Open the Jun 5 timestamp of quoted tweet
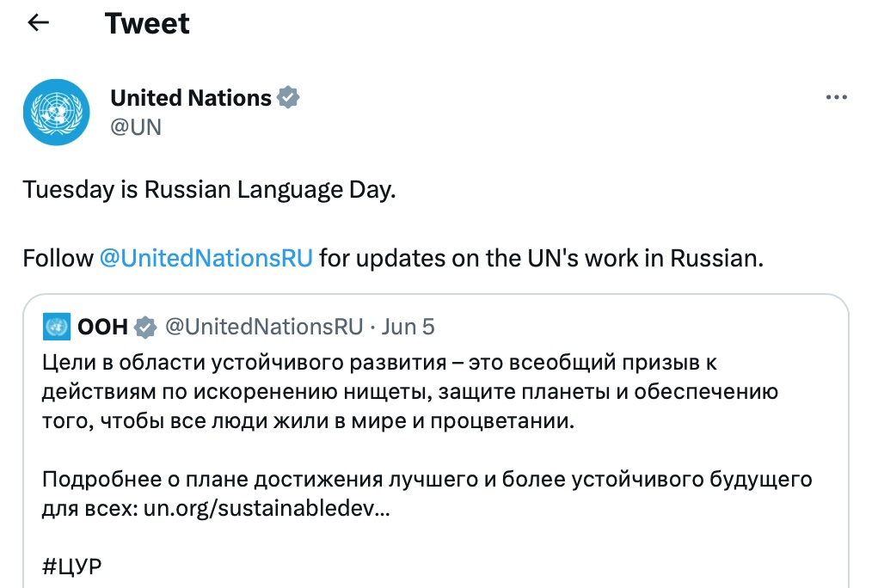Viewport: 872px width, 588px height. (408, 327)
